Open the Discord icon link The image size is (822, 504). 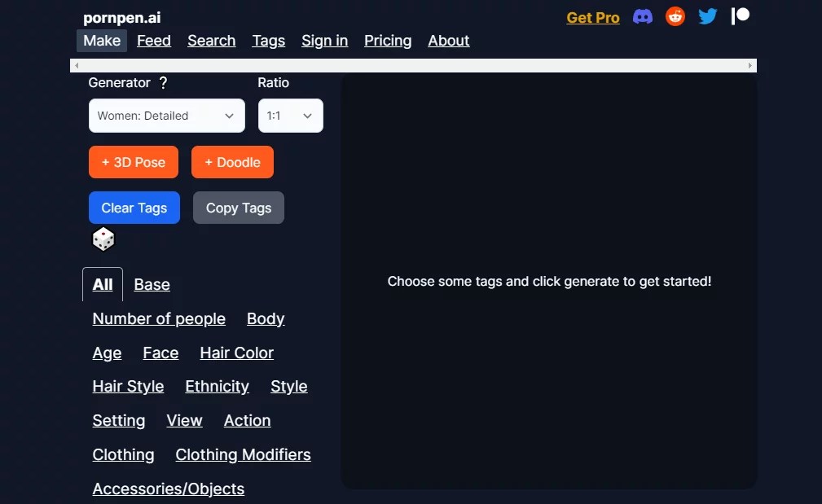(x=643, y=17)
